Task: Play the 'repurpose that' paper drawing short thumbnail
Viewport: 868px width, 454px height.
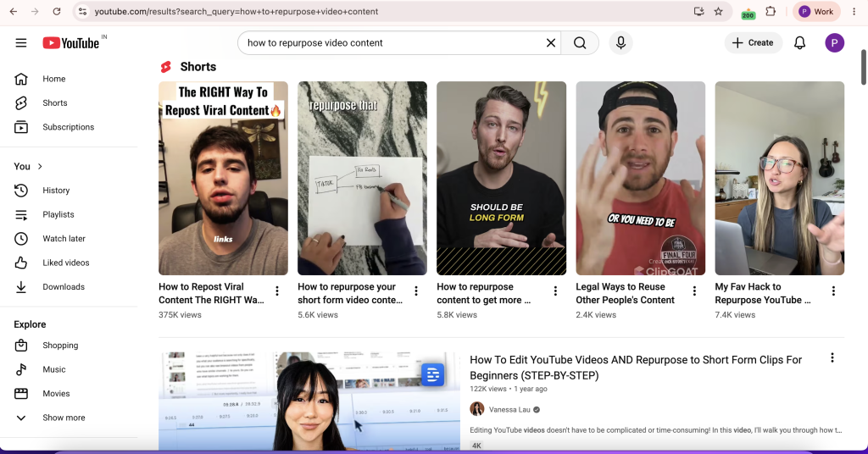Action: 362,178
